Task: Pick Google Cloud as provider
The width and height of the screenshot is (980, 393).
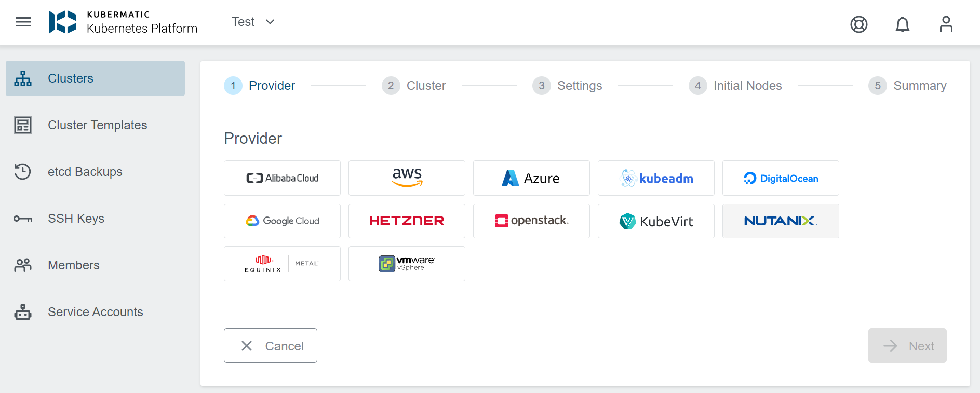Action: click(x=282, y=221)
